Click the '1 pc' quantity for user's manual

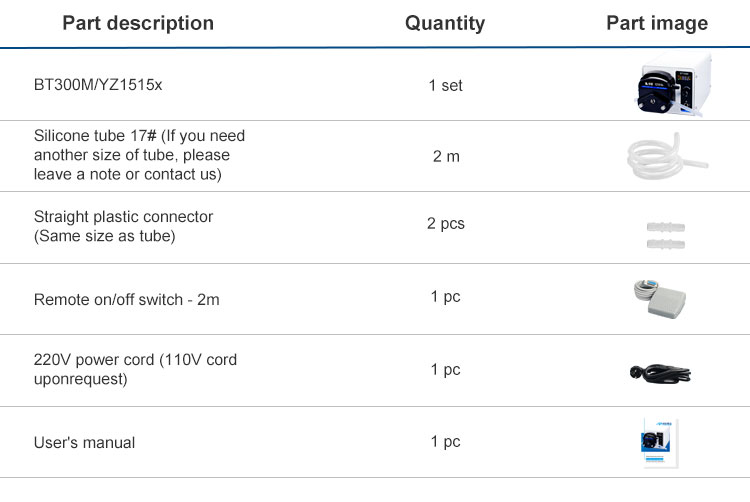tap(445, 441)
